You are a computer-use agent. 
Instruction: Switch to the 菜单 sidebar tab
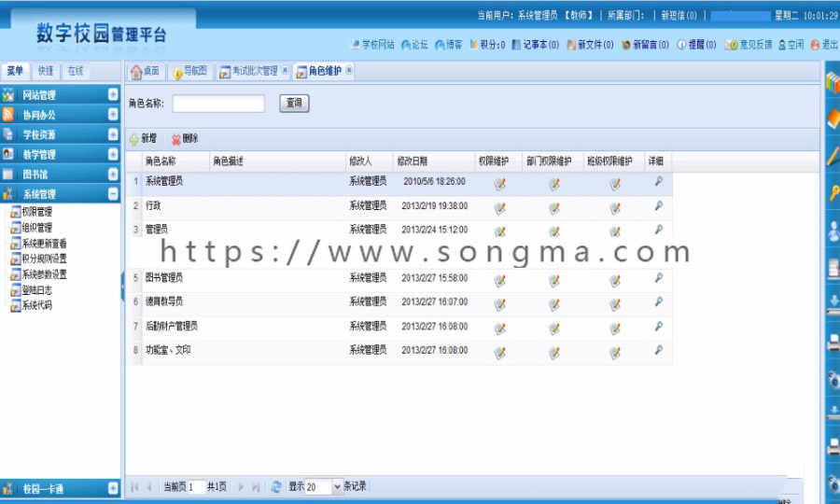15,71
